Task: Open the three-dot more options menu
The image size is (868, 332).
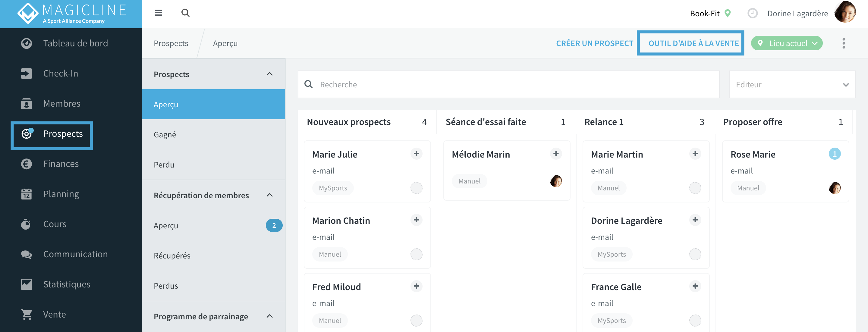Action: [844, 43]
